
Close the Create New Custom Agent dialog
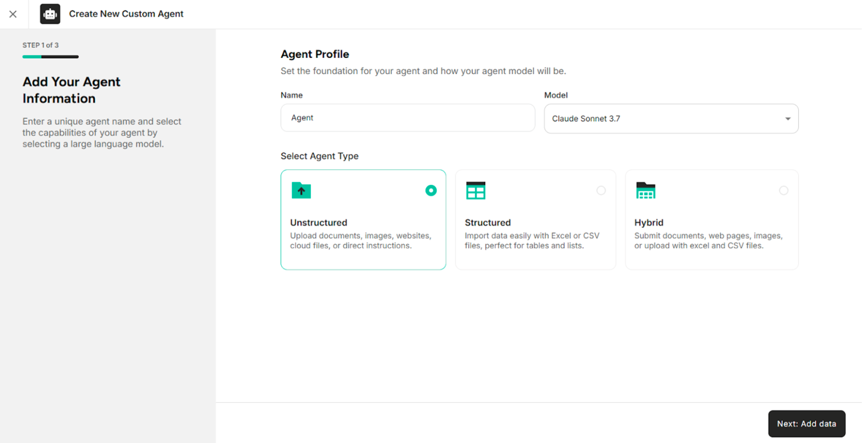click(13, 14)
